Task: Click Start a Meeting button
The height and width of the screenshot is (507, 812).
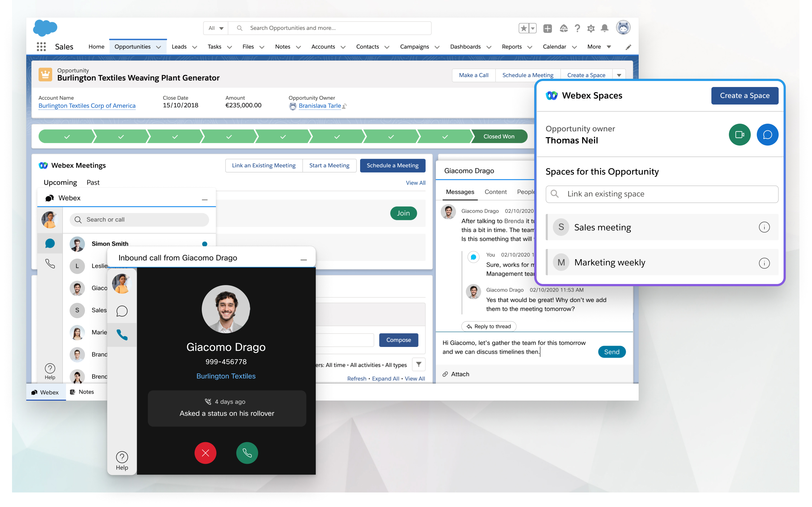Action: [329, 166]
